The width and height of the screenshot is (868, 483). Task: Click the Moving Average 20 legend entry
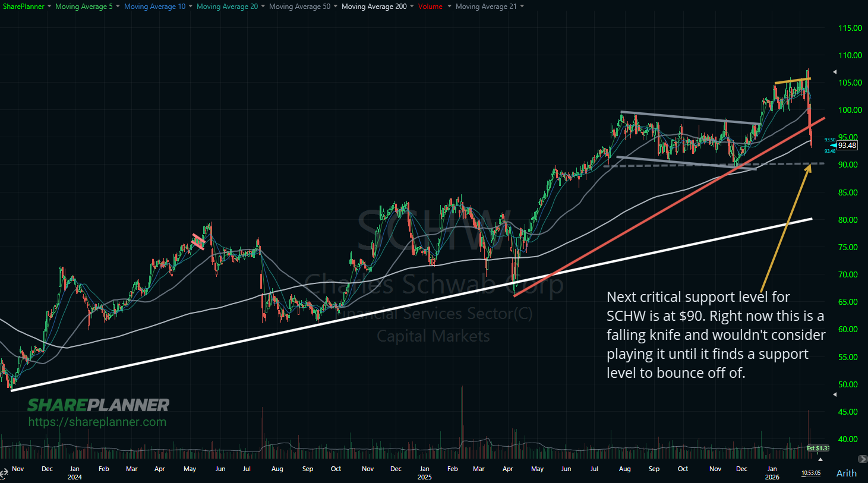coord(226,7)
